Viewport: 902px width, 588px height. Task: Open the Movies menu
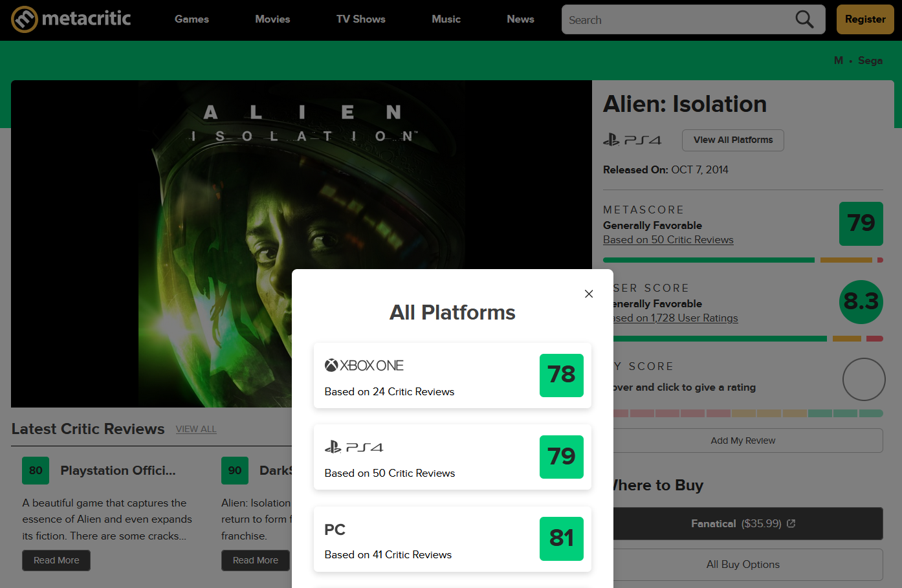(272, 19)
